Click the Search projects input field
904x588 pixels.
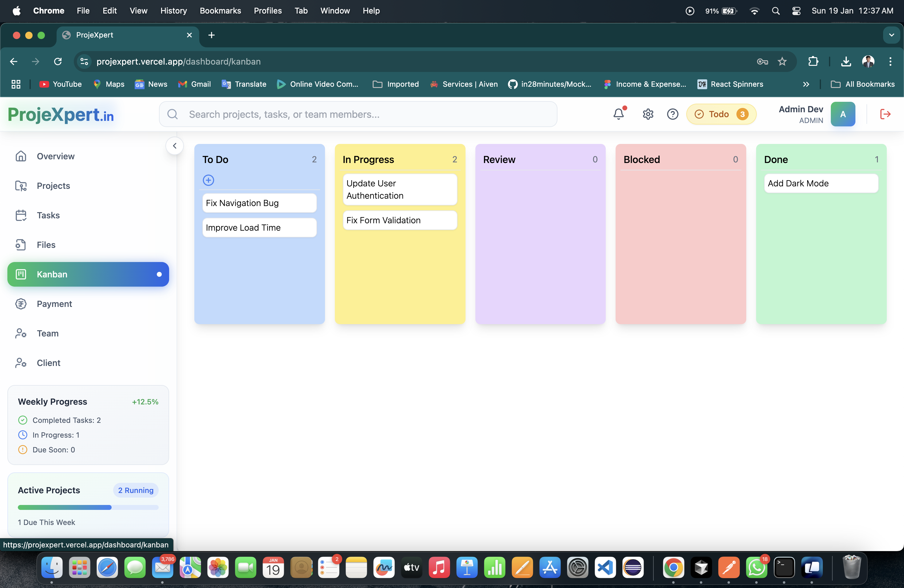click(x=358, y=114)
